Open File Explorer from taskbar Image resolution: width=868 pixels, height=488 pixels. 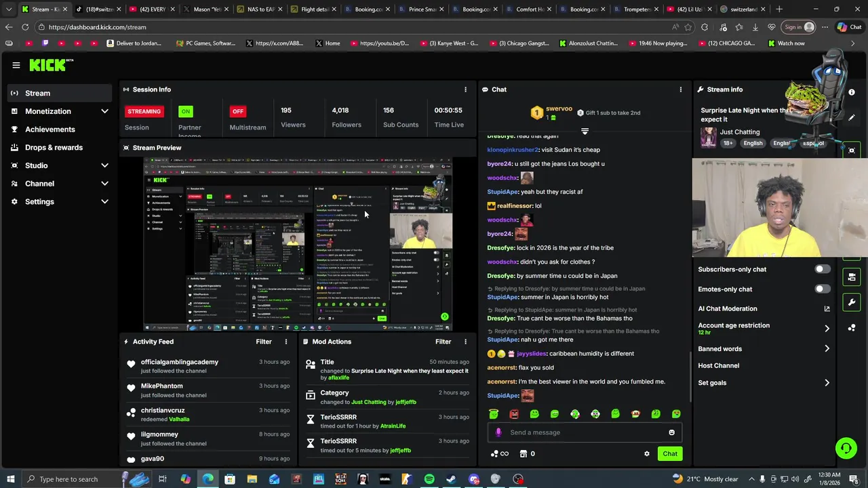click(252, 479)
